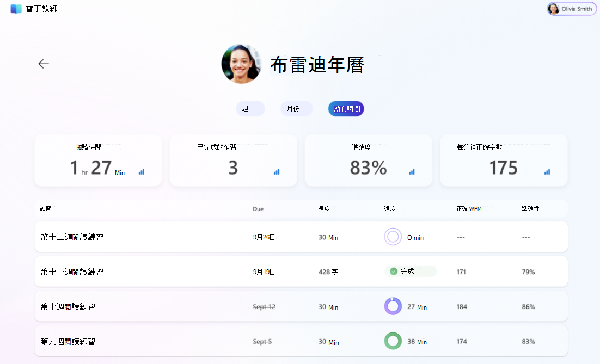The width and height of the screenshot is (600, 364).
Task: Select the 週 time range tab
Action: (x=250, y=109)
